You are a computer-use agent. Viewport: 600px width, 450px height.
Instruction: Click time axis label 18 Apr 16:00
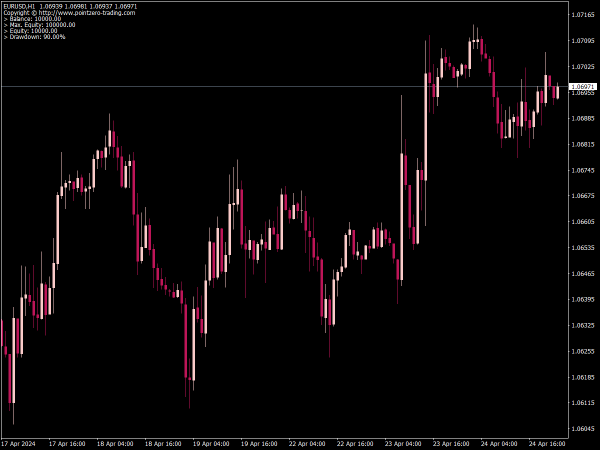pos(163,444)
